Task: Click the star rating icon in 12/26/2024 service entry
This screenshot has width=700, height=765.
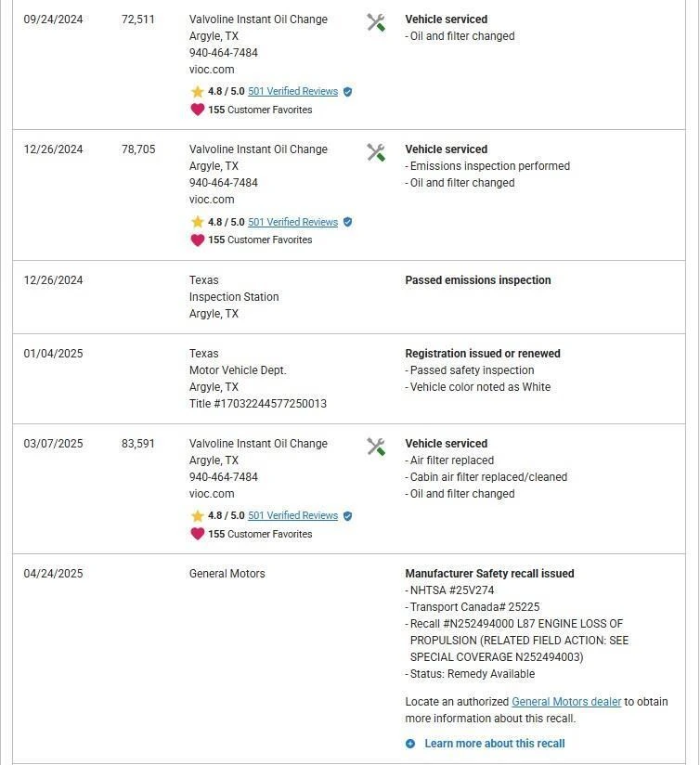Action: pyautogui.click(x=197, y=222)
